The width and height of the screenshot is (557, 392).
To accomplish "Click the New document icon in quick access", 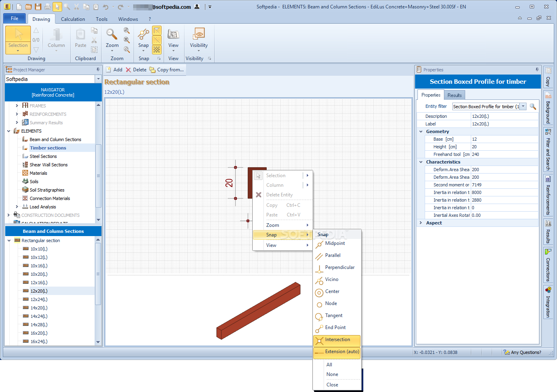I will tap(19, 7).
